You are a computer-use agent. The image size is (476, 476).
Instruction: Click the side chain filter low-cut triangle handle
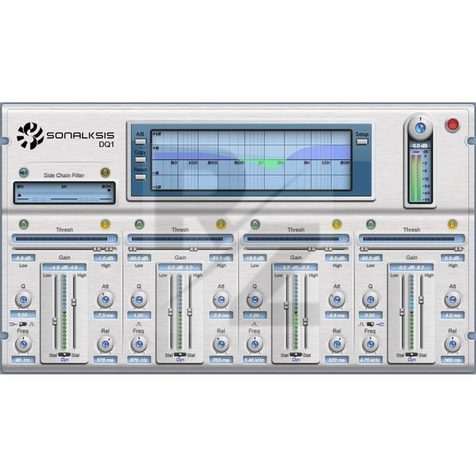(19, 195)
